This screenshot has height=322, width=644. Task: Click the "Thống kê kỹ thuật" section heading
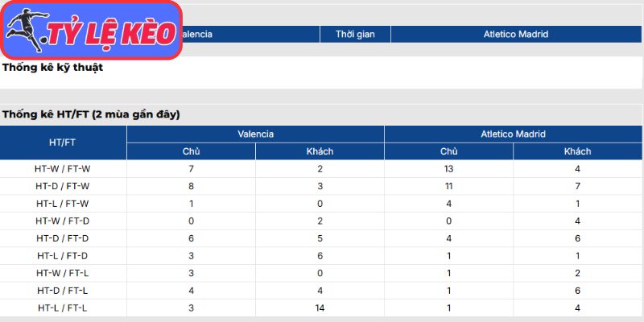click(52, 68)
